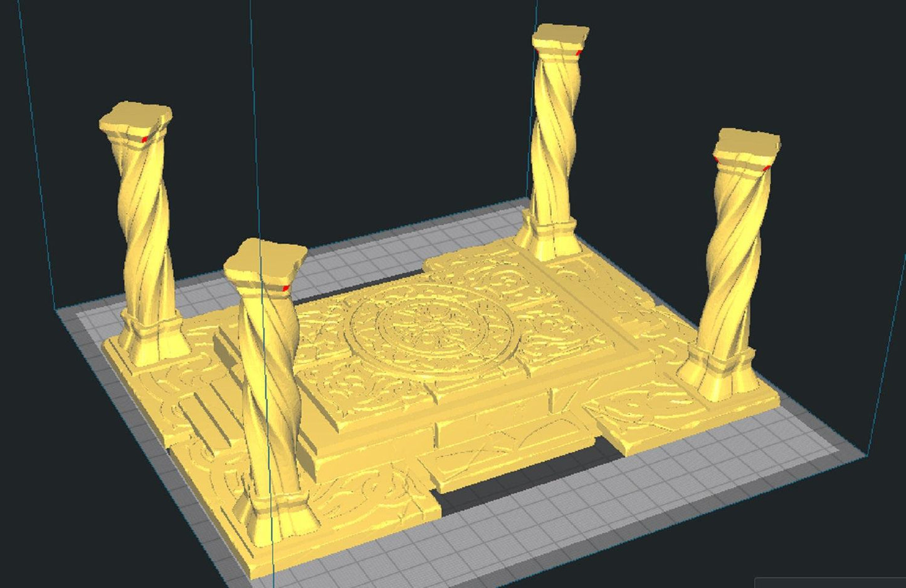This screenshot has height=588, width=906.
Task: Click red overhang marker on back-left pillar capital
Action: (145, 139)
